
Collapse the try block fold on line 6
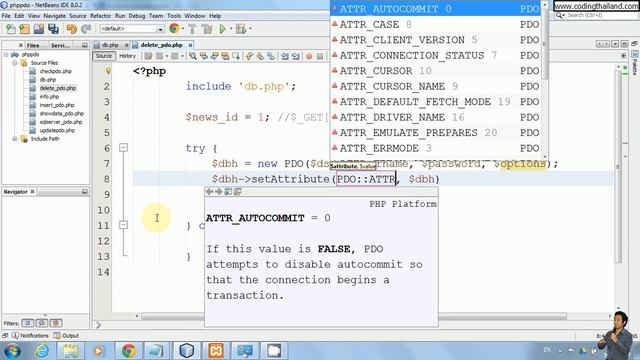point(123,148)
